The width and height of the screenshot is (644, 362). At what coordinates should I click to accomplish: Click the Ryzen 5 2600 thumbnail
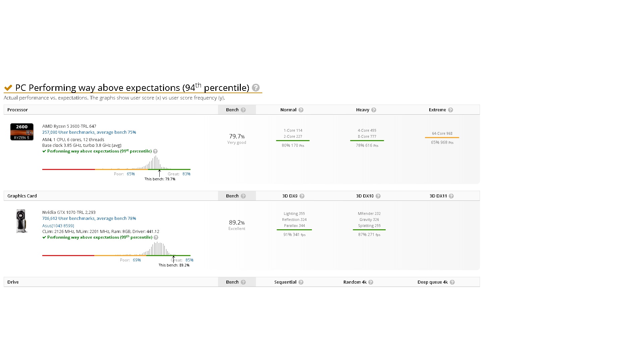coord(22,132)
